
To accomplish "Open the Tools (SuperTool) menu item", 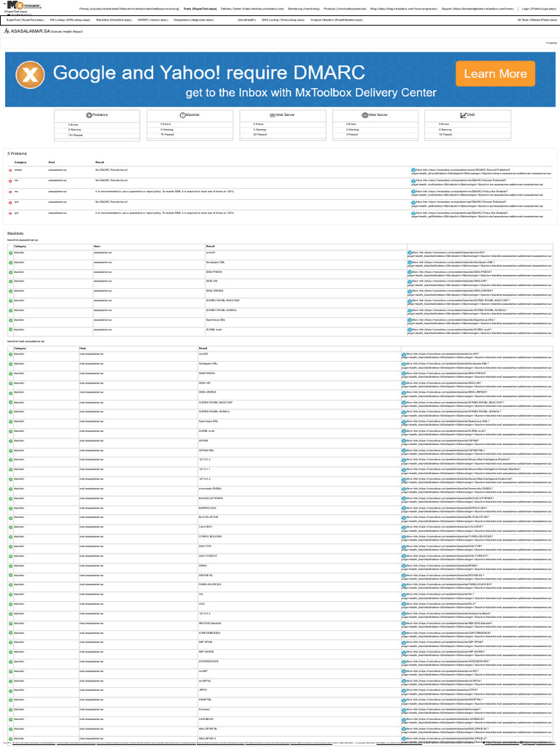I will [x=200, y=9].
